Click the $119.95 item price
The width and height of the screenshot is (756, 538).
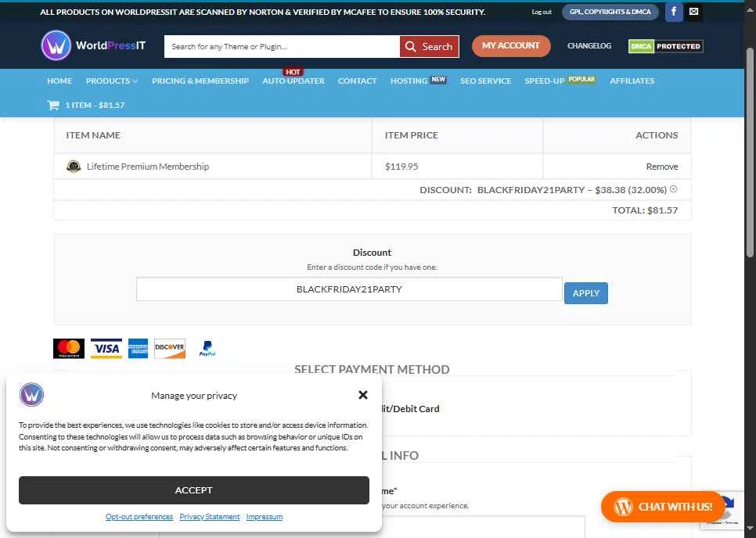[401, 166]
